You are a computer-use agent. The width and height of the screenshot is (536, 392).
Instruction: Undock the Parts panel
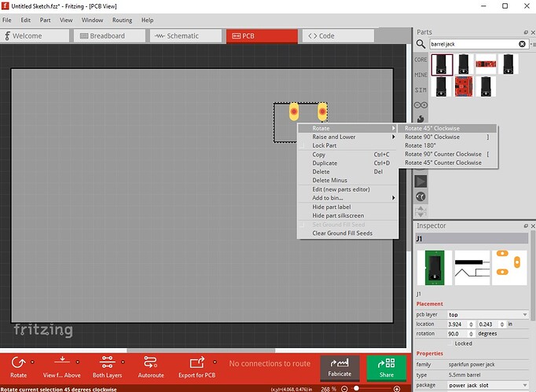point(526,32)
